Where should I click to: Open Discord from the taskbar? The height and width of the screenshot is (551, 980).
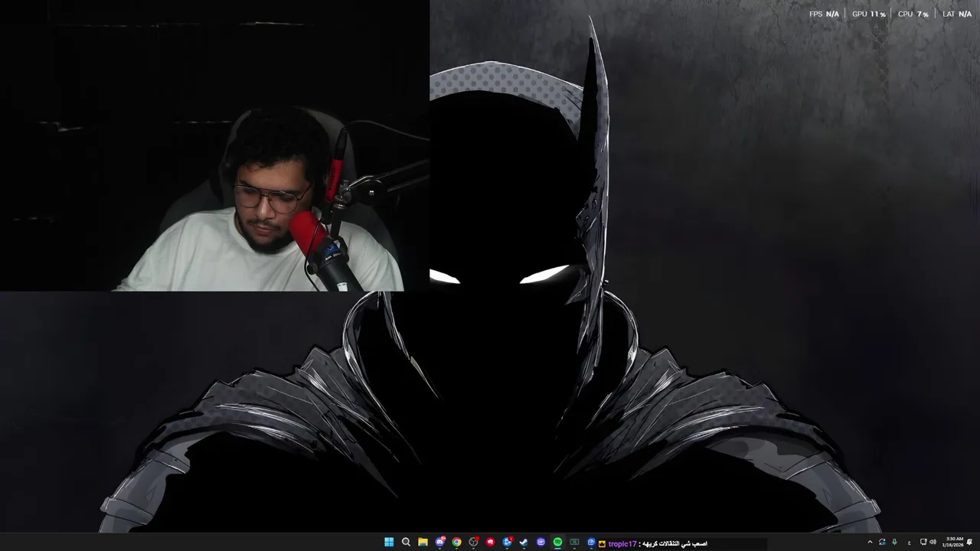point(440,542)
